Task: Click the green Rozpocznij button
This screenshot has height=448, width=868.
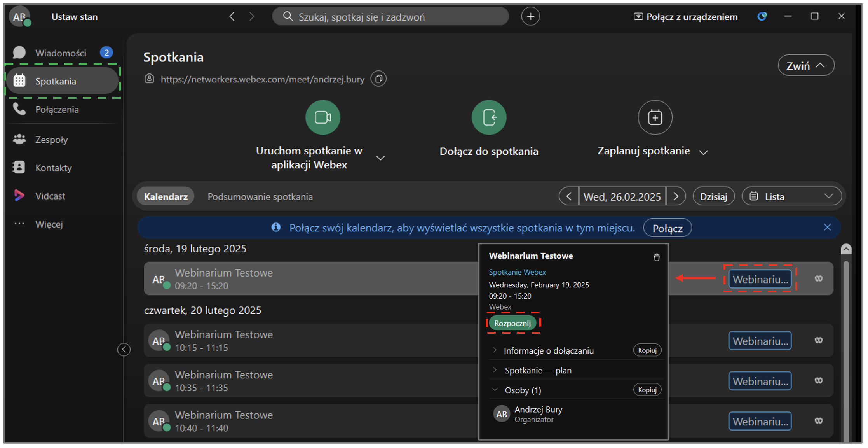Action: [x=512, y=323]
